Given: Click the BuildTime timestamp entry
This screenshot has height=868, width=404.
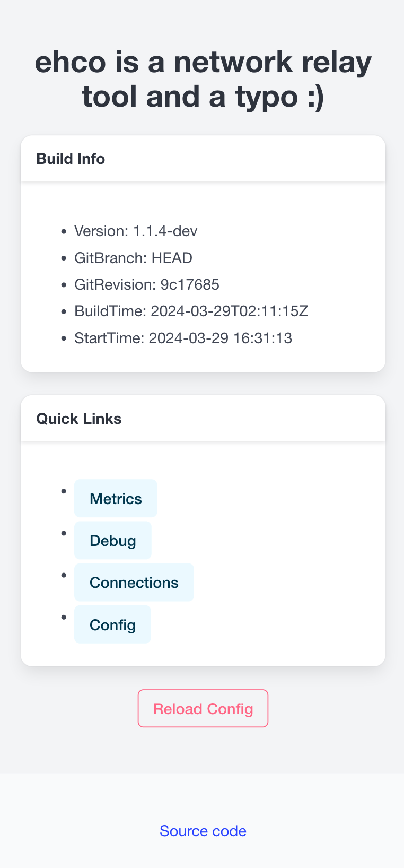Looking at the screenshot, I should (x=191, y=311).
